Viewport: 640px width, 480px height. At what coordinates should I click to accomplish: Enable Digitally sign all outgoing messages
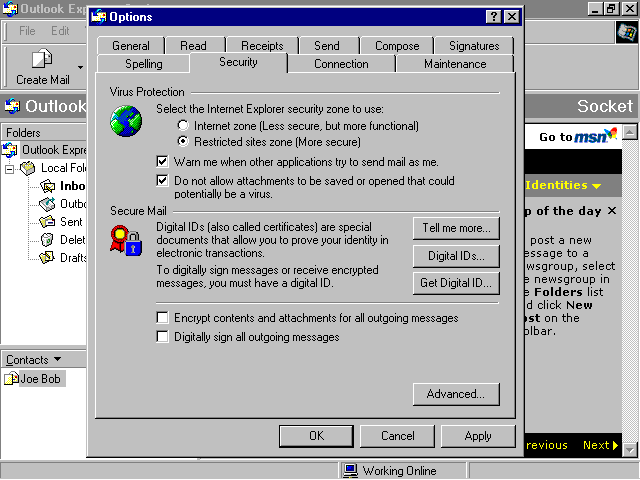[162, 336]
